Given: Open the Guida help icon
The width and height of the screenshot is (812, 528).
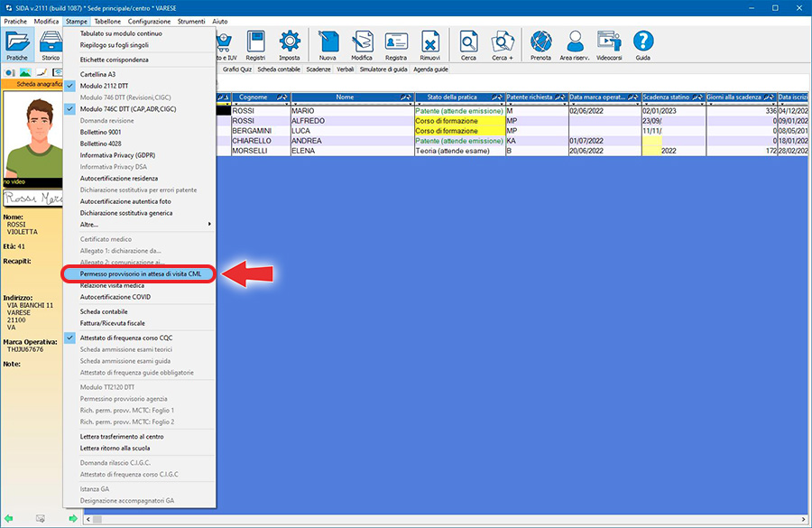Looking at the screenshot, I should coord(642,45).
